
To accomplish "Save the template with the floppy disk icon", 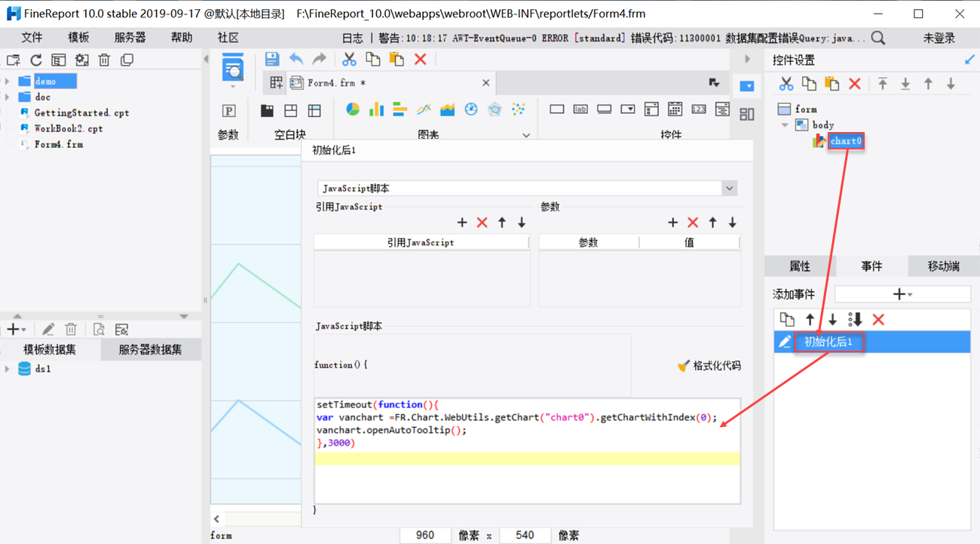I will (272, 60).
